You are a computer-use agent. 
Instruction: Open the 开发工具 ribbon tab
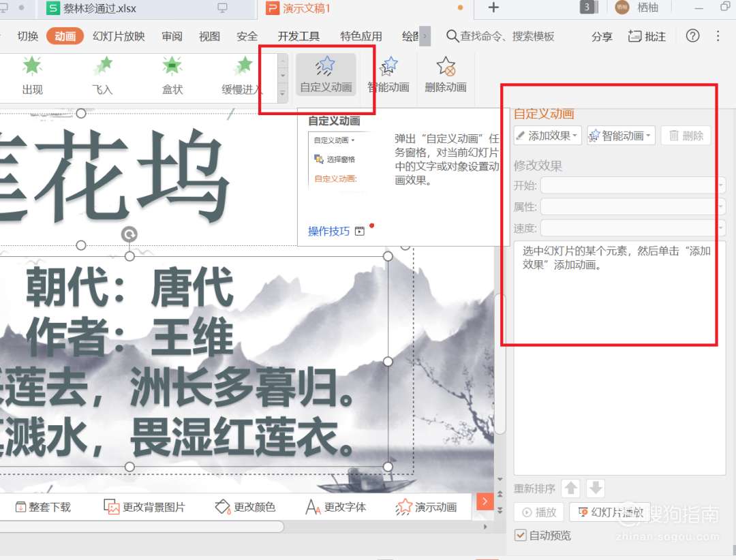click(x=298, y=36)
